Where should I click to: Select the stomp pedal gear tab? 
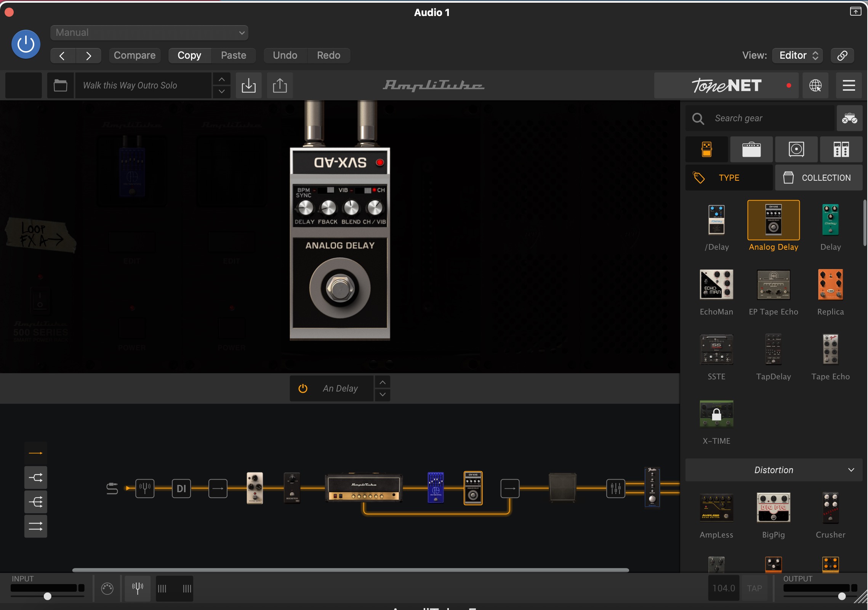click(707, 149)
